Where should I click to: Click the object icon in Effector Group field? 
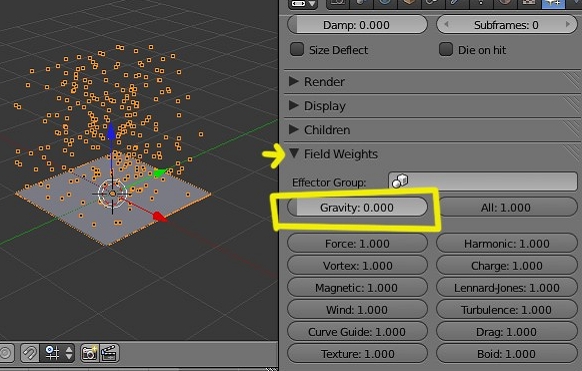coord(400,181)
